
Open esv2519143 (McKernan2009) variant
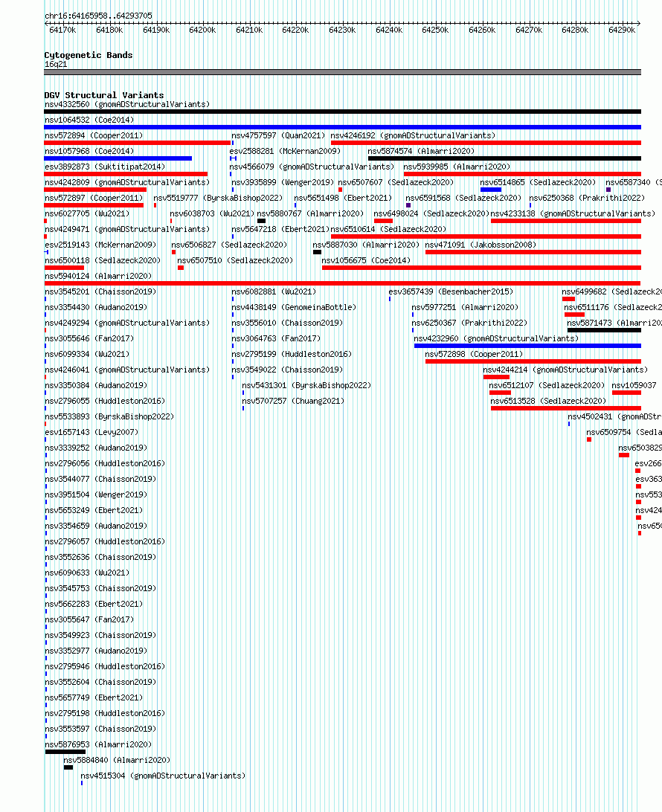pos(100,244)
